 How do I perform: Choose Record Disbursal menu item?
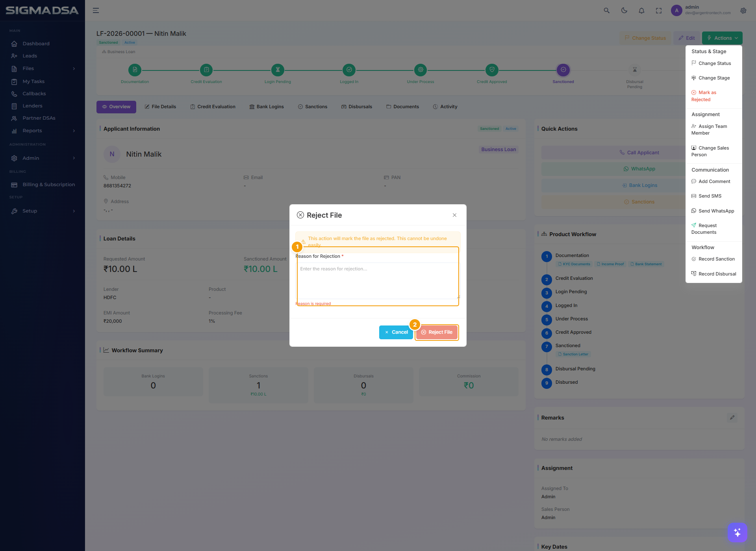713,274
